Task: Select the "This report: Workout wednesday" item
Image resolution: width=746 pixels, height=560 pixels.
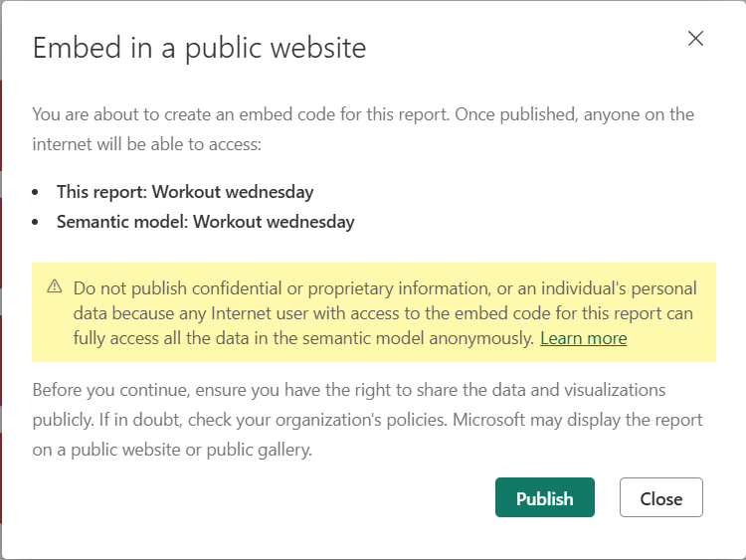Action: point(185,192)
